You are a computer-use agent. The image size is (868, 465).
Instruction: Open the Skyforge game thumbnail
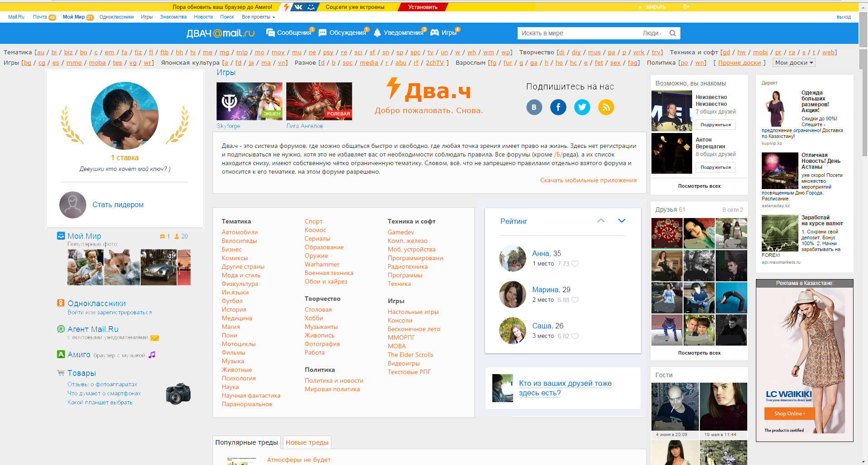click(x=250, y=101)
